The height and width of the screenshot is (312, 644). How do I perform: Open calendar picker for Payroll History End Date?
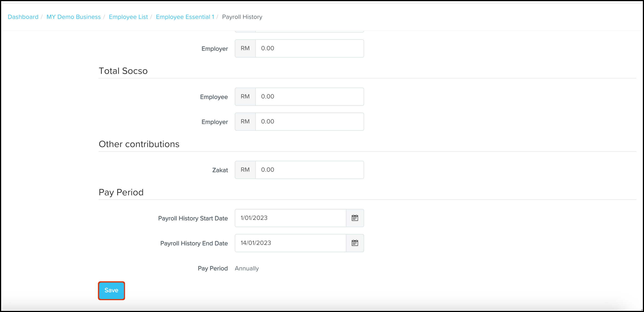click(x=355, y=243)
